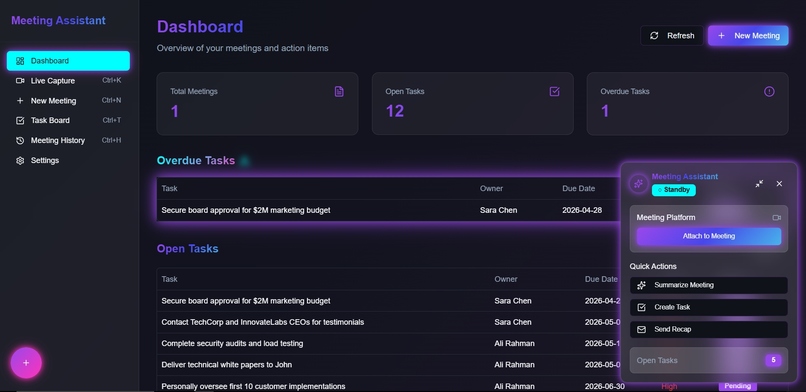Click the plus icon beside New Meeting in sidebar
Viewport: 806px width, 392px height.
point(20,101)
